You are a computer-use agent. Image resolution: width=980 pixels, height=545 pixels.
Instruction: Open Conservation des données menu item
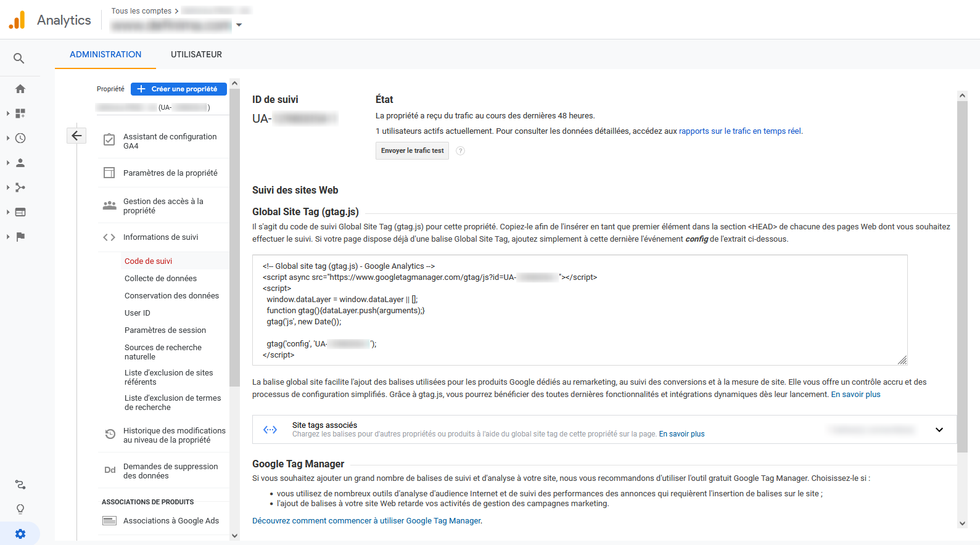coord(171,296)
